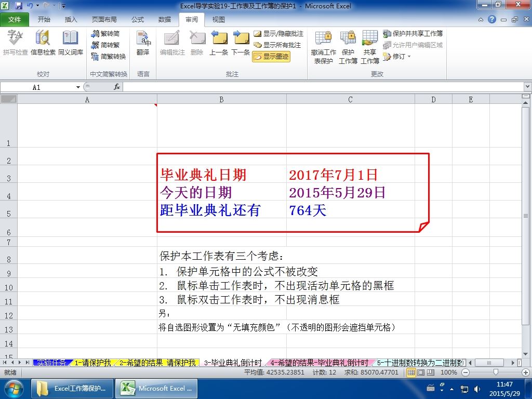The width and height of the screenshot is (532, 399).
Task: Open the 同义词库 thesaurus
Action: pyautogui.click(x=71, y=43)
